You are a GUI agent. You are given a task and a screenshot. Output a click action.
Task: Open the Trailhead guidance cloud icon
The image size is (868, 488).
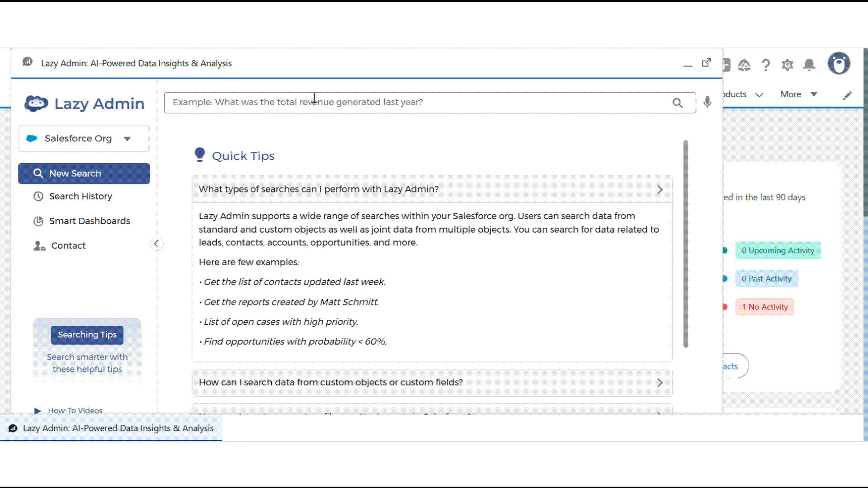[744, 66]
